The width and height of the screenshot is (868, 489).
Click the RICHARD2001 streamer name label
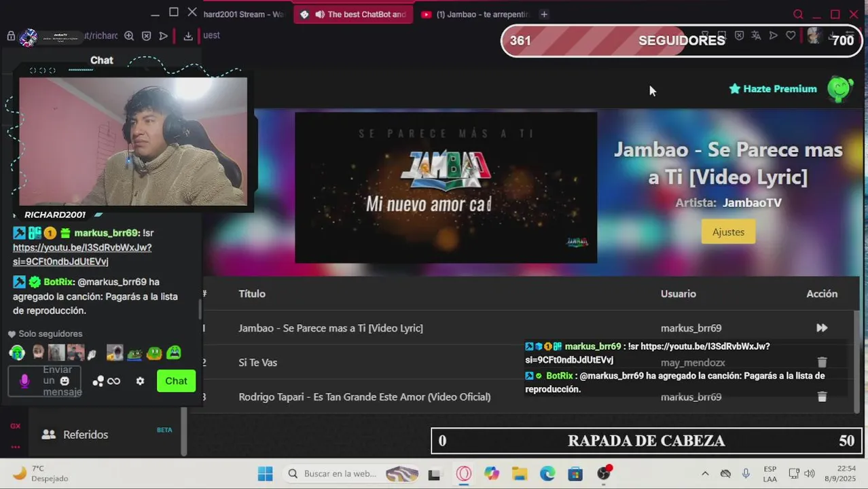coord(55,215)
